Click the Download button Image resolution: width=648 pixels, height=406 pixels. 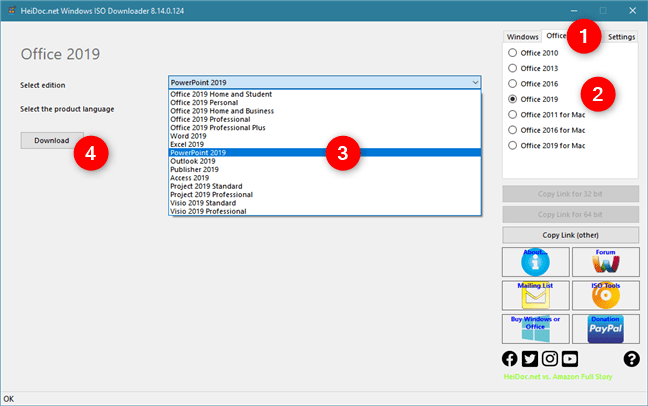52,141
